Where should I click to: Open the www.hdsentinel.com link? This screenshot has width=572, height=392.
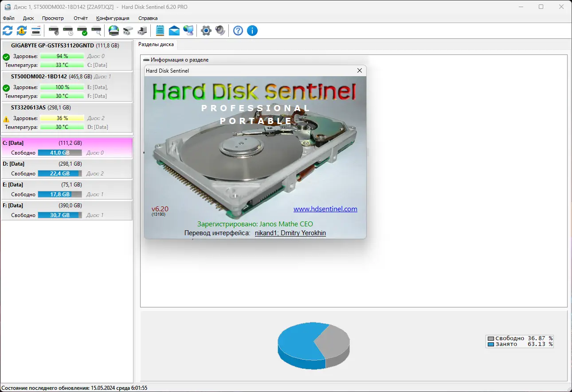tap(325, 209)
